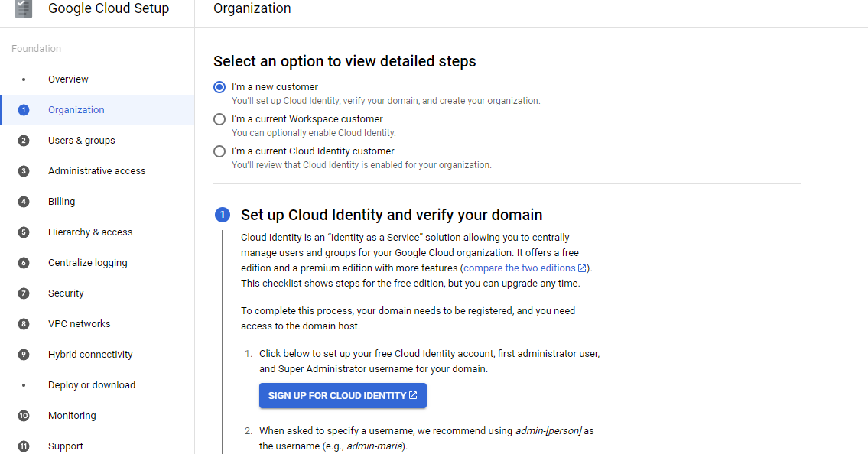868x454 pixels.
Task: Select the "I'm a new customer" option
Action: click(x=219, y=87)
